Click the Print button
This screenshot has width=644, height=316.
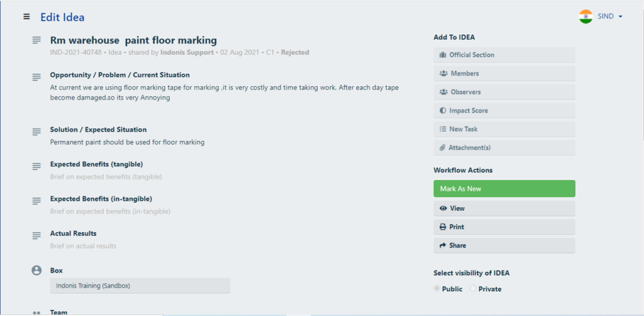[504, 227]
